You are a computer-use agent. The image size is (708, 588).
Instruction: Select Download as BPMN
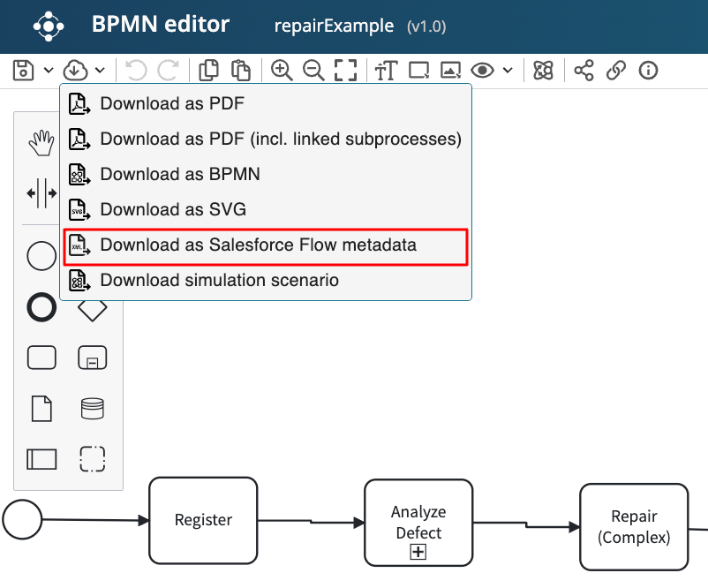[x=180, y=175]
